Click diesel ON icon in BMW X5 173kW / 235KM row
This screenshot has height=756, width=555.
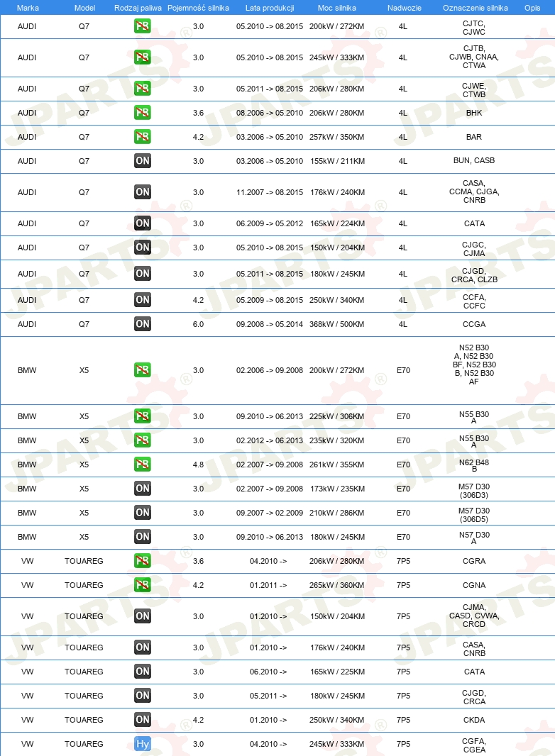143,489
